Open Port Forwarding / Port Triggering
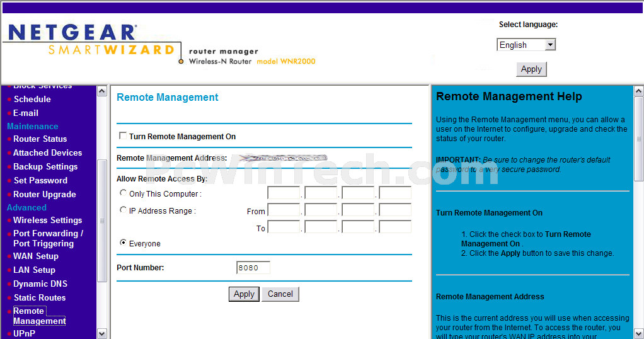Viewport: 644px width, 339px height. coord(48,238)
